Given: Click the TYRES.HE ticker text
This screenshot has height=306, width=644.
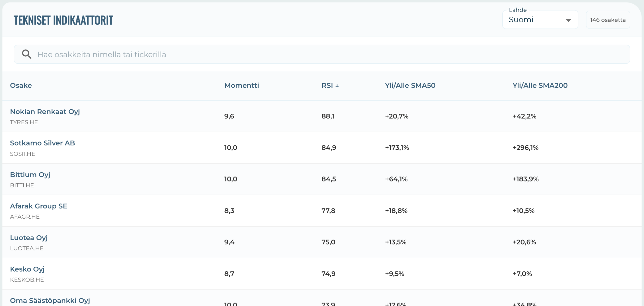Looking at the screenshot, I should [x=24, y=122].
